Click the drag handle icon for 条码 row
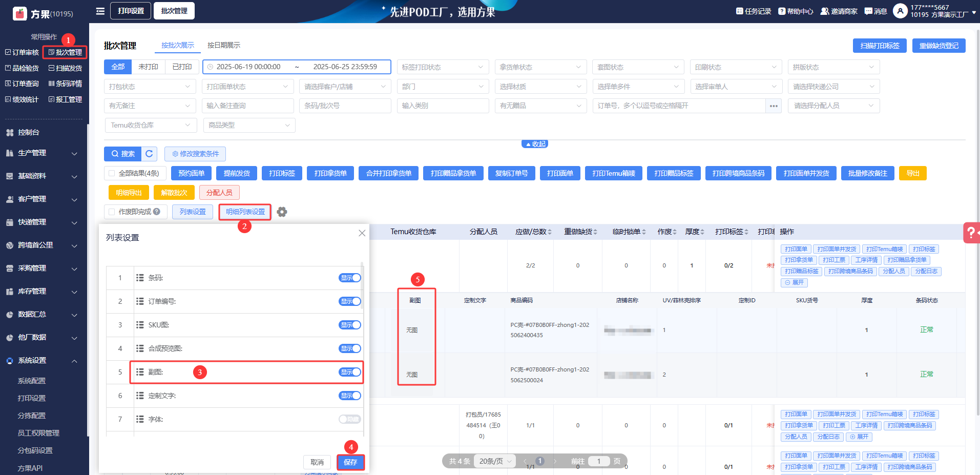This screenshot has width=980, height=475. point(140,278)
